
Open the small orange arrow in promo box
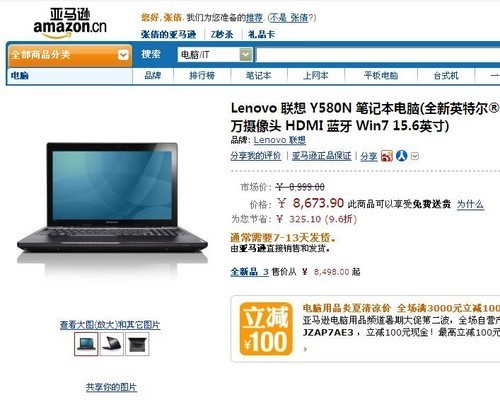pyautogui.click(x=305, y=349)
